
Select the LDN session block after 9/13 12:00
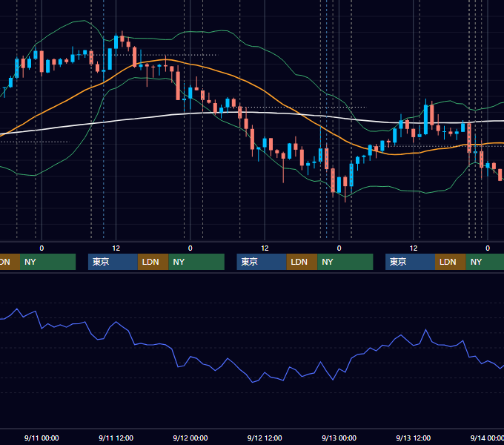[451, 262]
